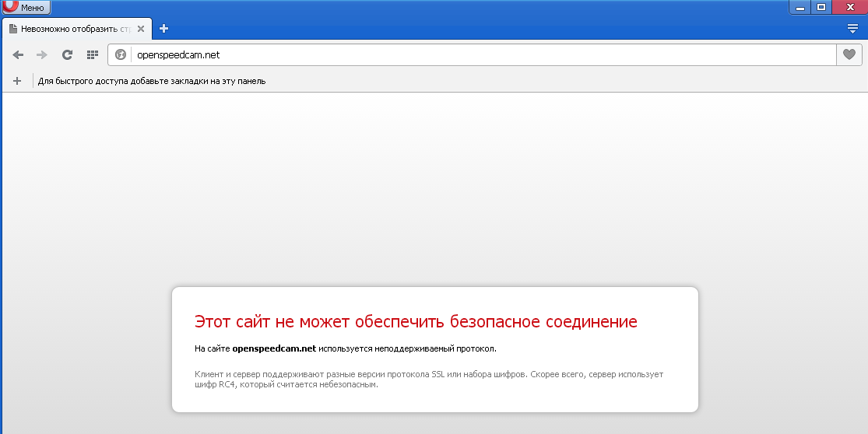
Task: Click the plus icon on the bookmarks bar
Action: pyautogui.click(x=17, y=81)
